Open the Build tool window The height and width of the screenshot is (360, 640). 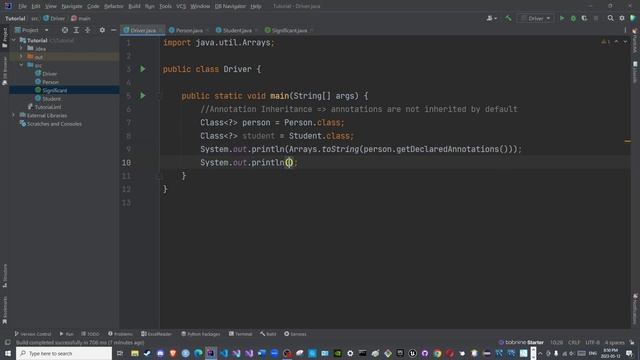268,334
